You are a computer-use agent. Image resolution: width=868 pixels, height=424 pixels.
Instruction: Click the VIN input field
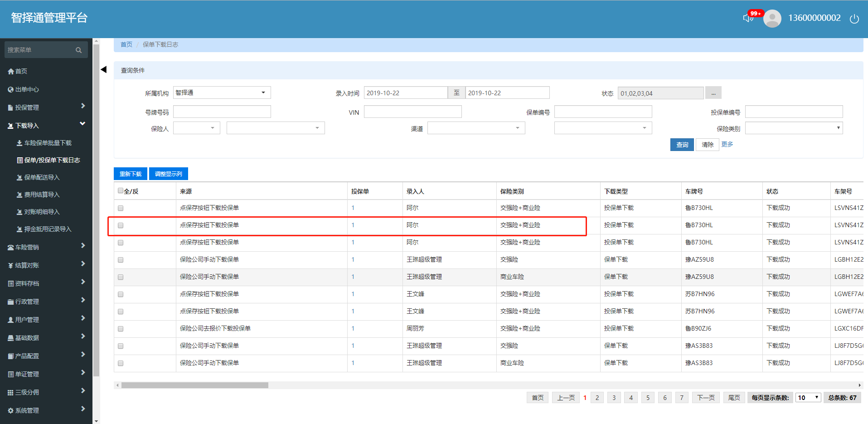tap(412, 112)
